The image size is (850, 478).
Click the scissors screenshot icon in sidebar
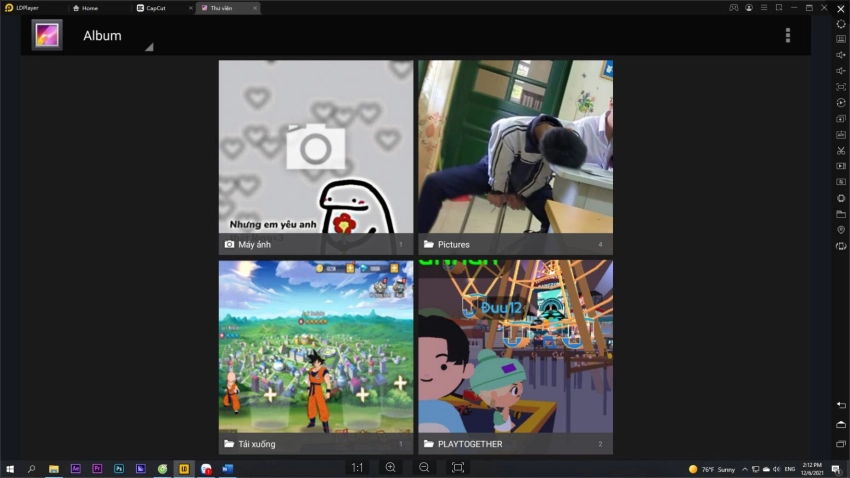pos(841,150)
